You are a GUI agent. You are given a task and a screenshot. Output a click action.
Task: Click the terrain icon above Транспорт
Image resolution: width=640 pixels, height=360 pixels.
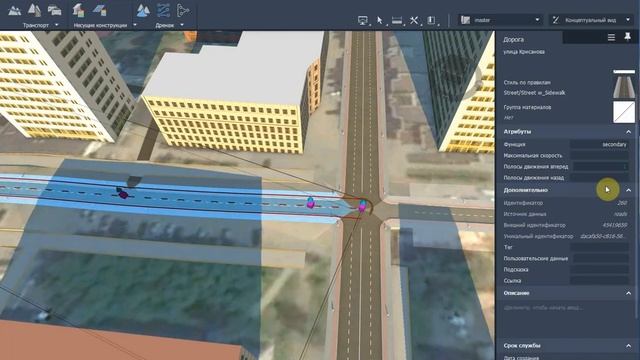tap(15, 10)
